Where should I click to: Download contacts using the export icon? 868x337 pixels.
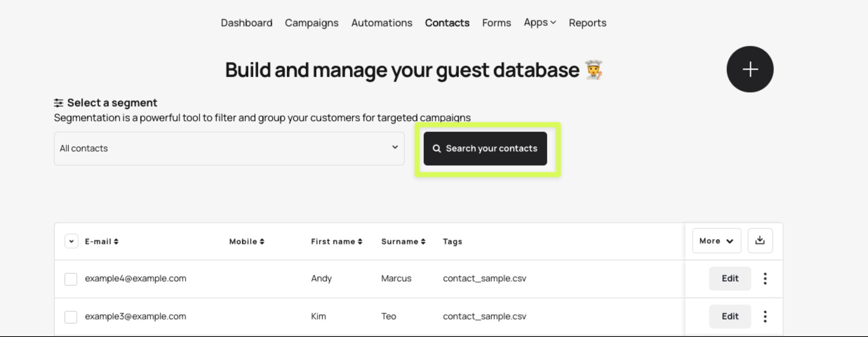click(x=760, y=241)
